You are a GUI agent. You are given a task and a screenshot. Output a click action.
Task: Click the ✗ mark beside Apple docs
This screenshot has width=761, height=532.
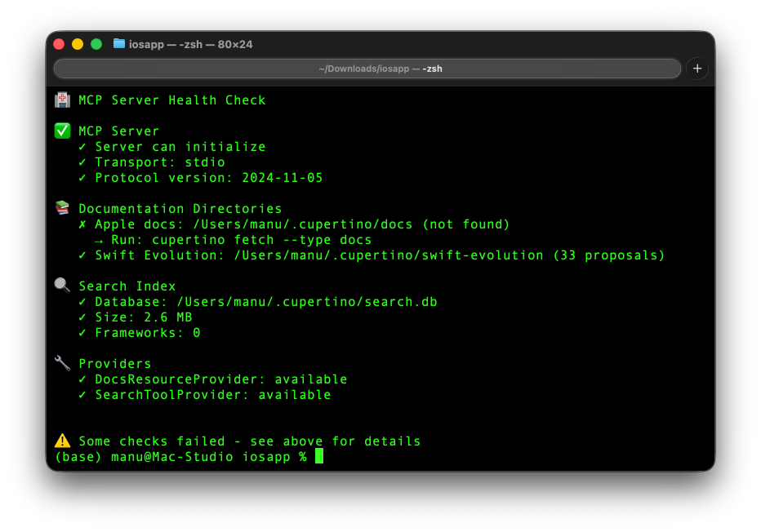[x=82, y=224]
